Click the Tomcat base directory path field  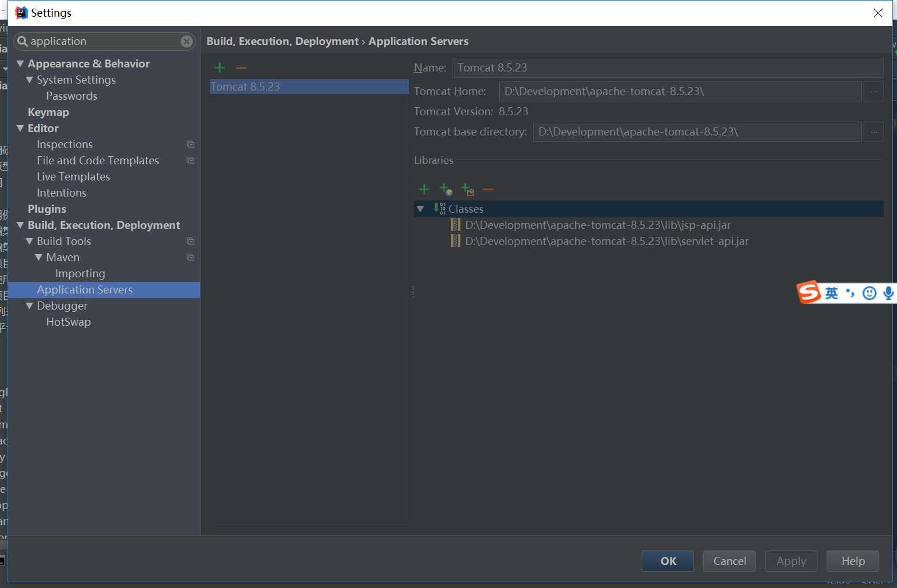(697, 132)
